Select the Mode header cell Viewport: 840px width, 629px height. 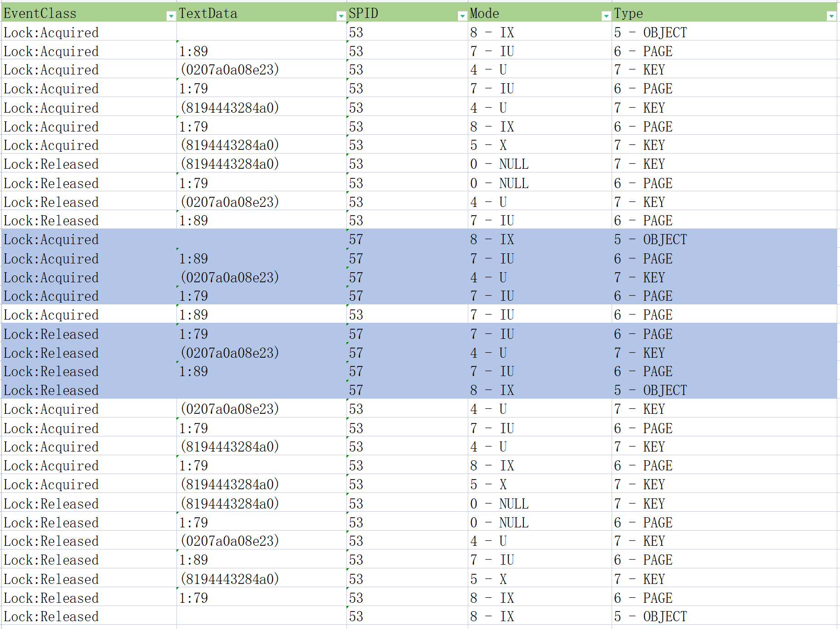[540, 13]
